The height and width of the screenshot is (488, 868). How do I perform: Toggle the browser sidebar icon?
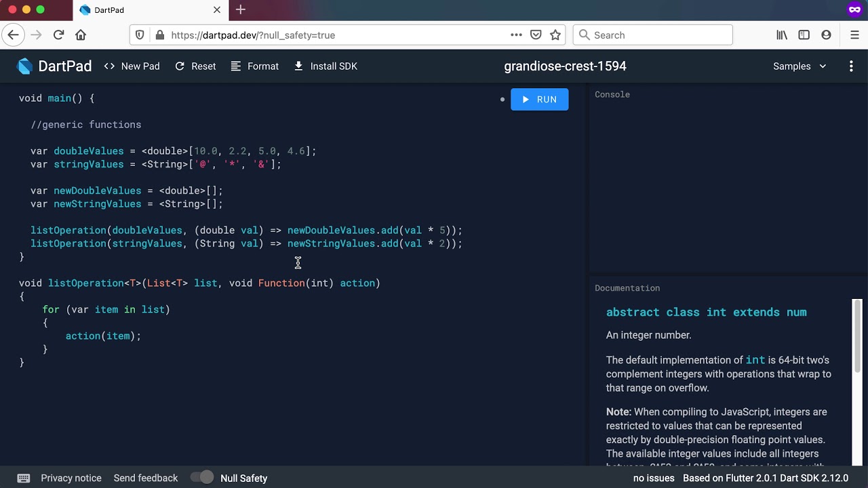pyautogui.click(x=804, y=35)
